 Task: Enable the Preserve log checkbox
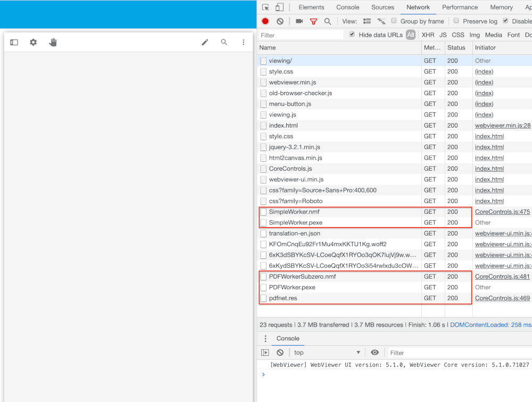click(456, 21)
